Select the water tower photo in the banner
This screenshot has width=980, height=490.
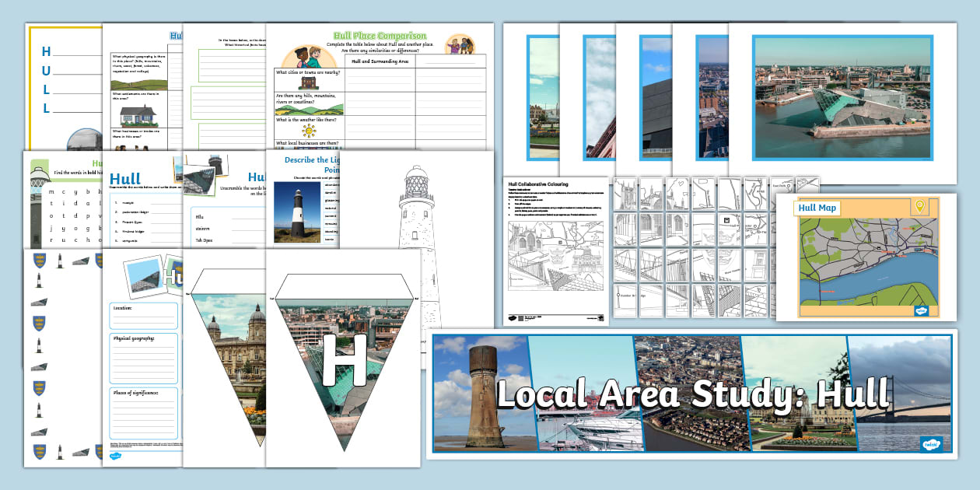tap(480, 393)
